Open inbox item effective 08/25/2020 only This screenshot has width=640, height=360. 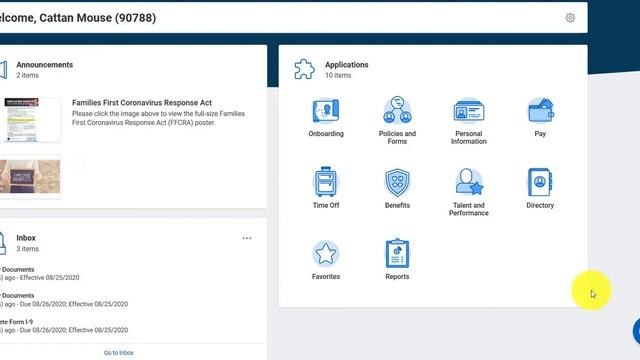tap(40, 273)
